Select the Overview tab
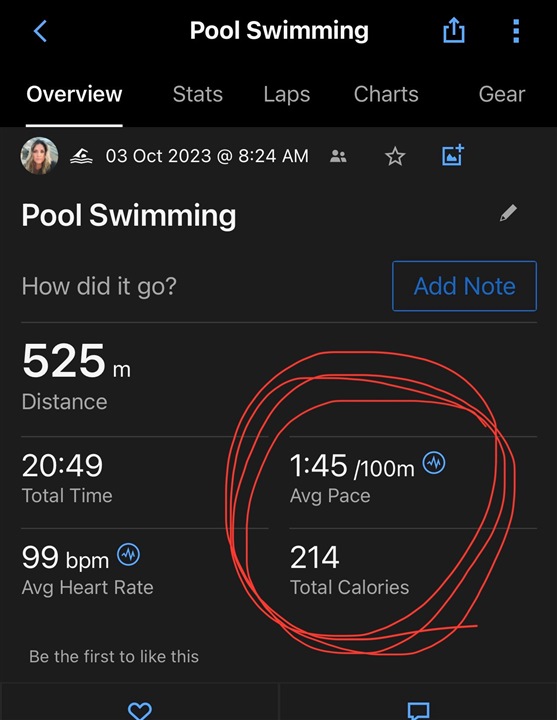 74,95
